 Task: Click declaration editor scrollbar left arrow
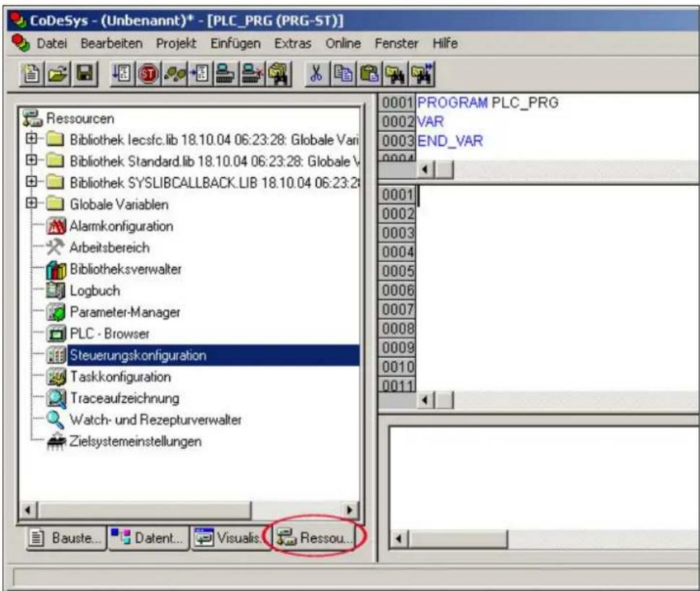point(424,170)
